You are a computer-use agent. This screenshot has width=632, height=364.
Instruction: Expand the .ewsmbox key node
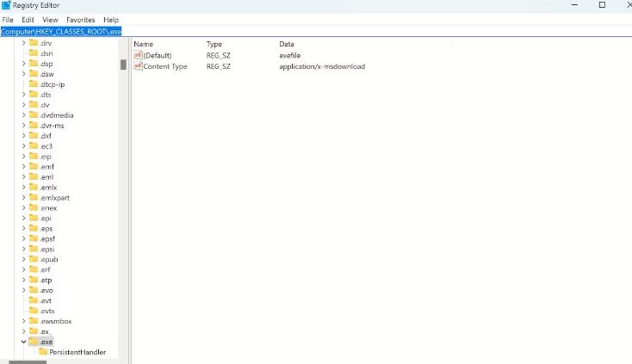[x=23, y=321]
